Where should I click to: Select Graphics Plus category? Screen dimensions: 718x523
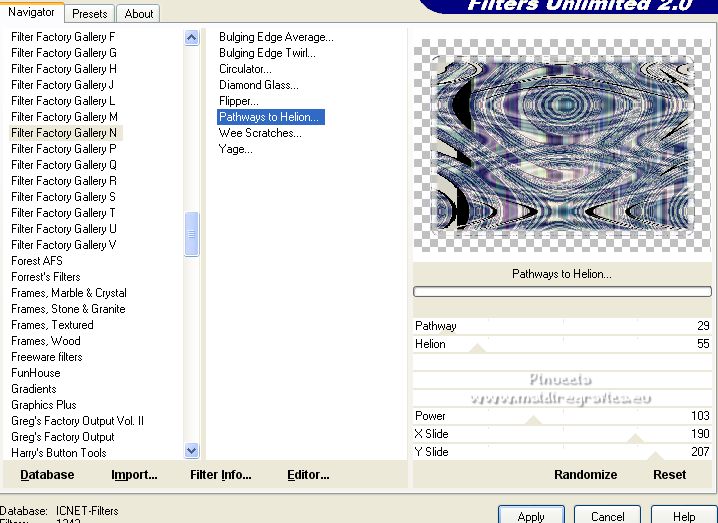tap(44, 405)
